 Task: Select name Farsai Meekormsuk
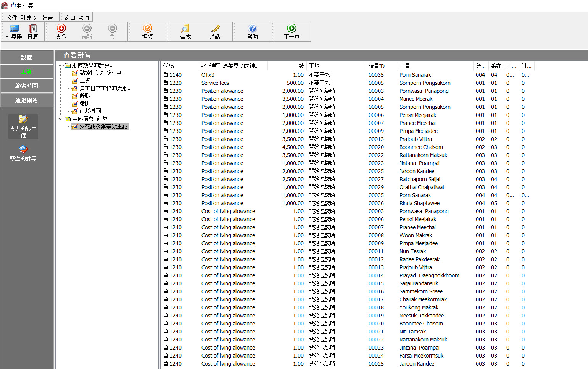click(421, 356)
